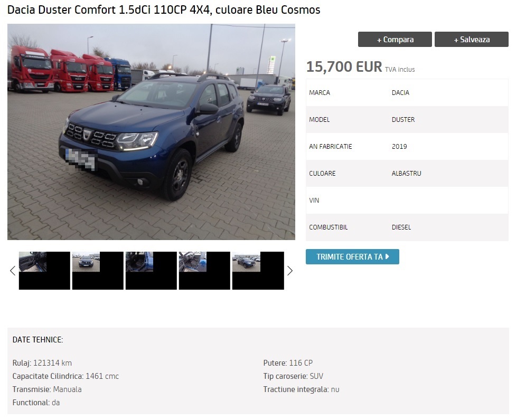Image resolution: width=516 pixels, height=420 pixels.
Task: Click the AN FABRICATIE 2019 row
Action: tap(407, 147)
